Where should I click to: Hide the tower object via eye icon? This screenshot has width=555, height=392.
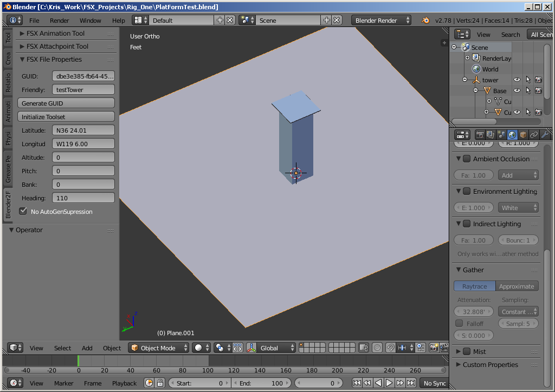[517, 80]
